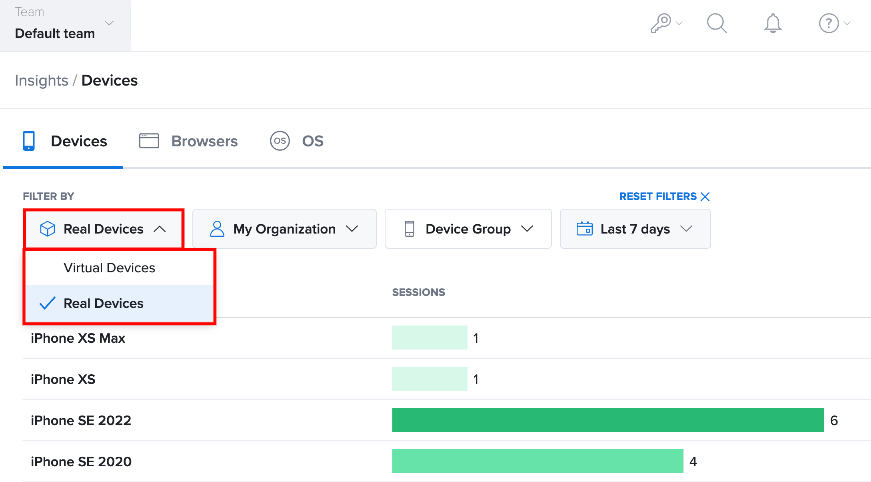Click the phone icon on Device Group filter
Screen dimensions: 871x482
click(409, 229)
